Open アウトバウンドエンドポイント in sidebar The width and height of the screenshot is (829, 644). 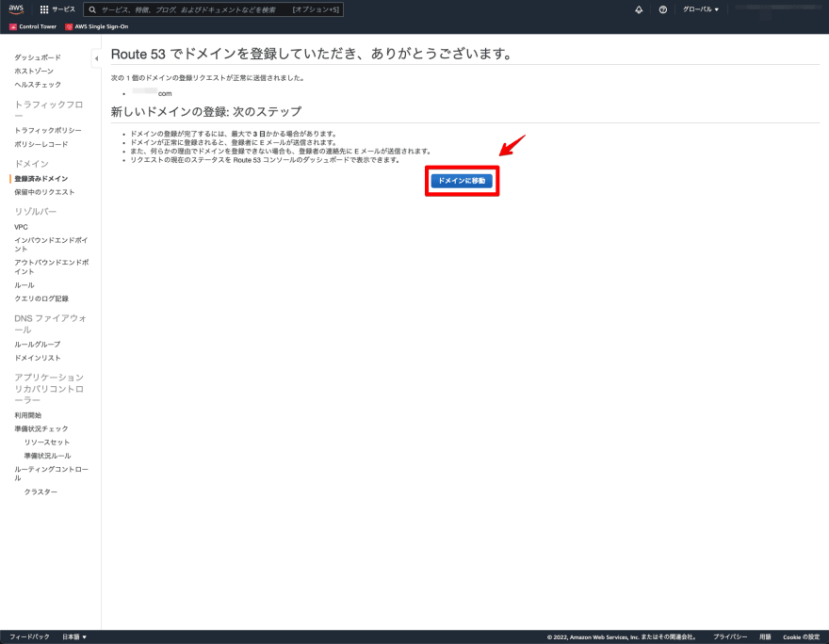coord(51,266)
